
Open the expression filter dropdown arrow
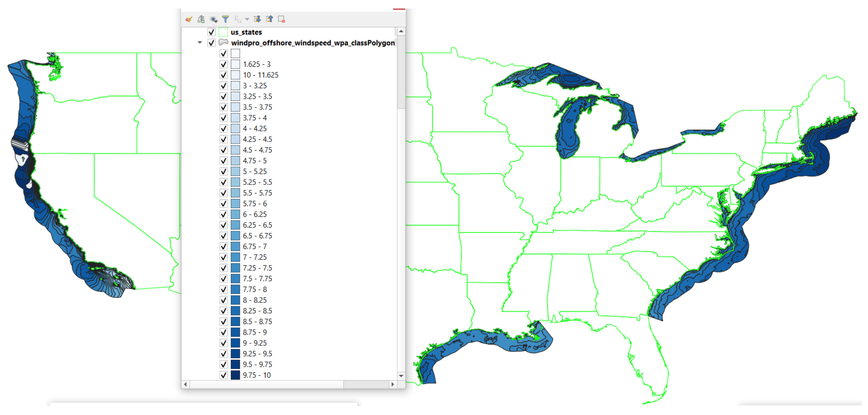tap(247, 19)
